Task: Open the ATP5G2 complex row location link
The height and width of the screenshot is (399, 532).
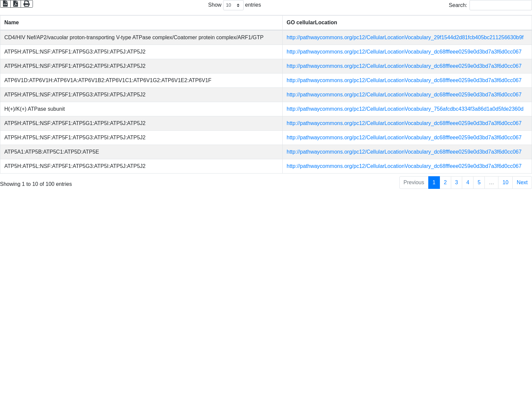Action: pyautogui.click(x=404, y=66)
